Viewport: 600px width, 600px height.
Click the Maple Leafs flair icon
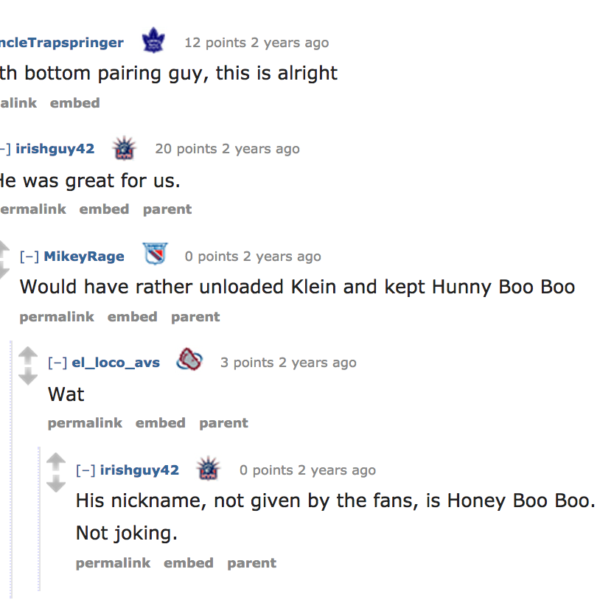tap(153, 42)
